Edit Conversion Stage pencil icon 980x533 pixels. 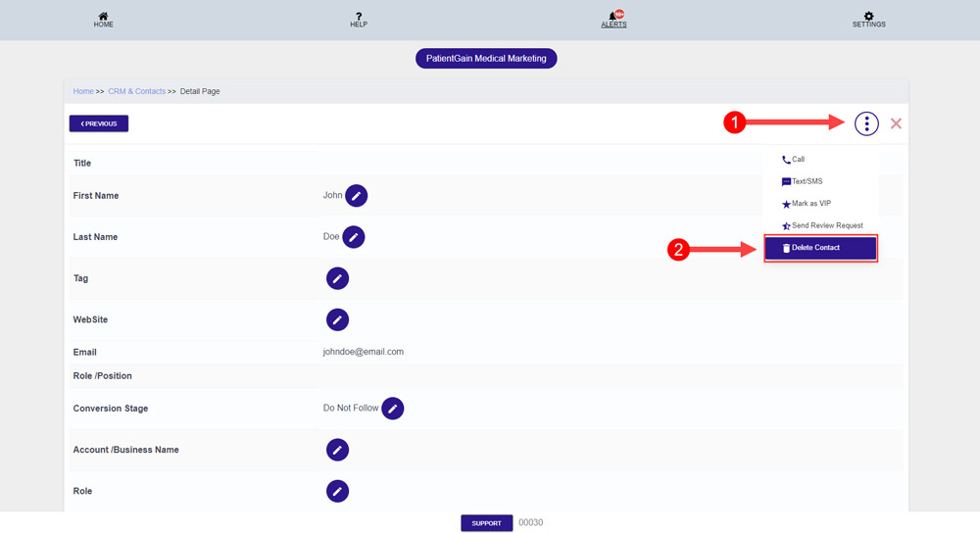pos(393,408)
